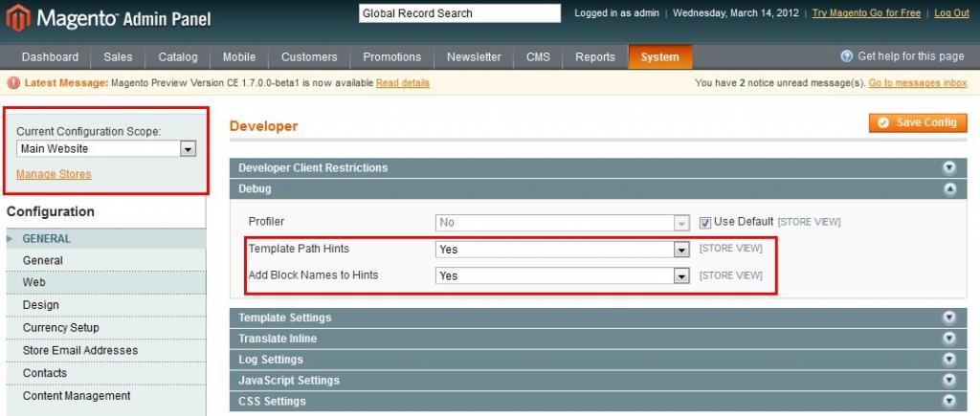Open CSS Settings section header
Viewport: 980px width, 416px height.
(598, 401)
